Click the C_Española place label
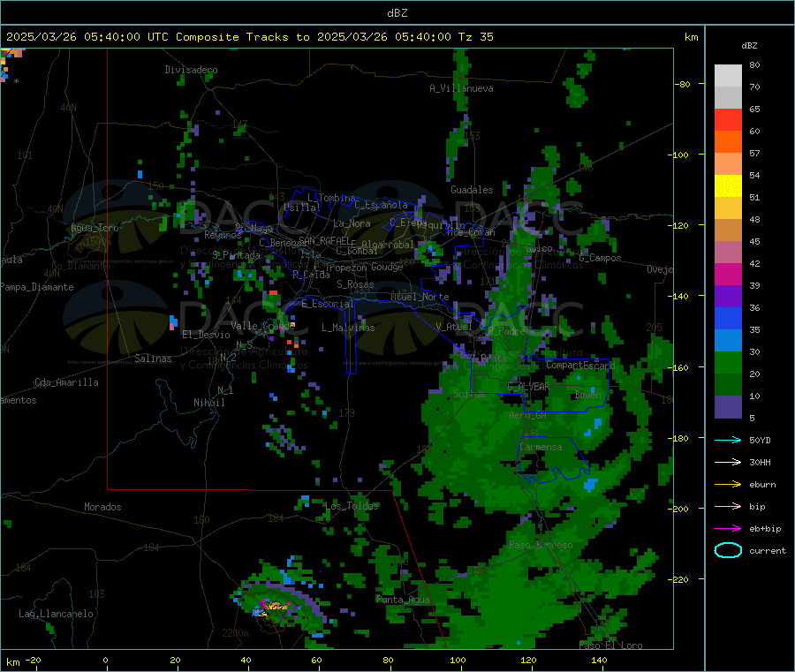 [382, 205]
